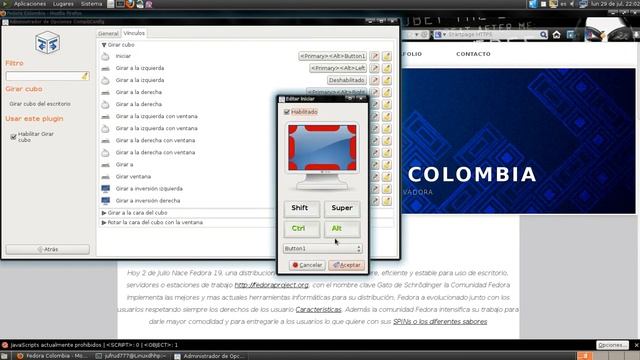Select bottom screen edge on monitor graphic
Screen dimensions: 640x360
(322, 167)
